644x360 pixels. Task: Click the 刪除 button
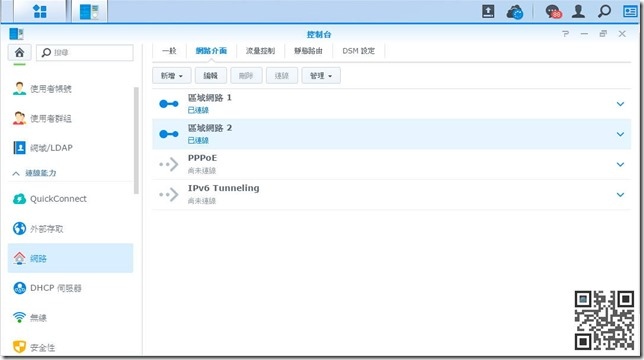click(x=246, y=76)
